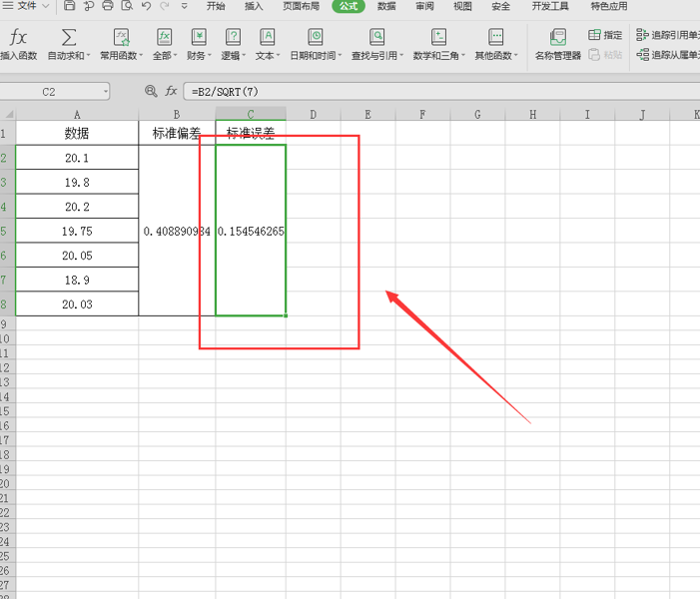Expand the File (文件) menu chevron

46,6
